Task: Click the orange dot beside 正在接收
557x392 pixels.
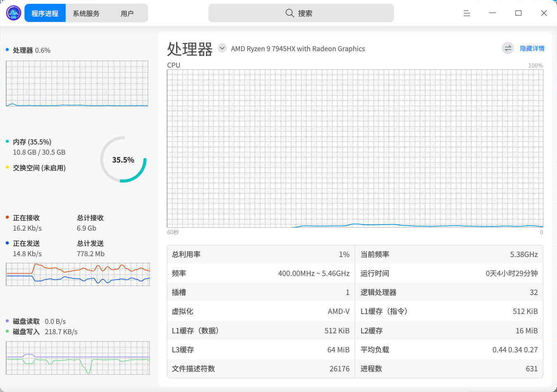Action: [7, 217]
